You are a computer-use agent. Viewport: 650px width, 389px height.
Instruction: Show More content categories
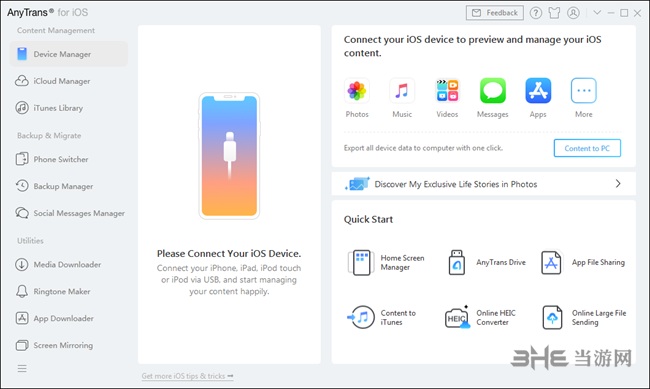tap(584, 90)
